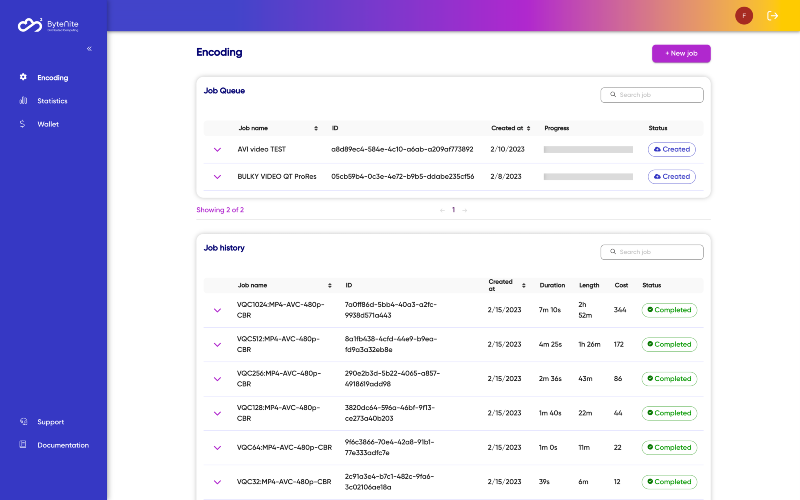Image resolution: width=800 pixels, height=500 pixels.
Task: Click the ByteNite logo in sidebar
Action: tap(48, 24)
